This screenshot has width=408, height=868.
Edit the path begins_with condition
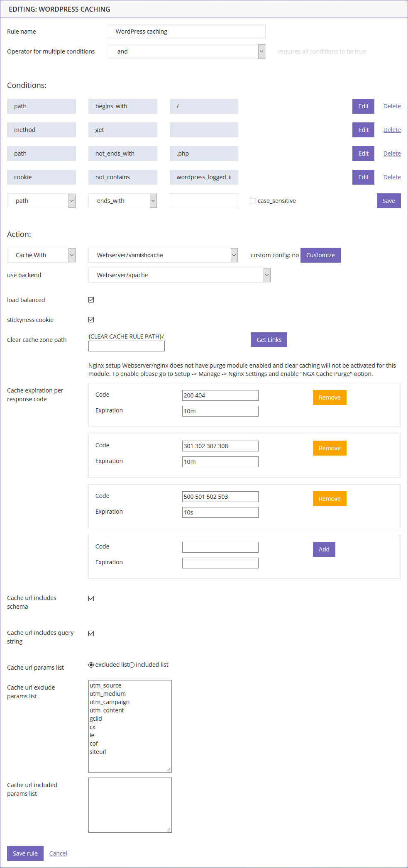click(x=363, y=106)
